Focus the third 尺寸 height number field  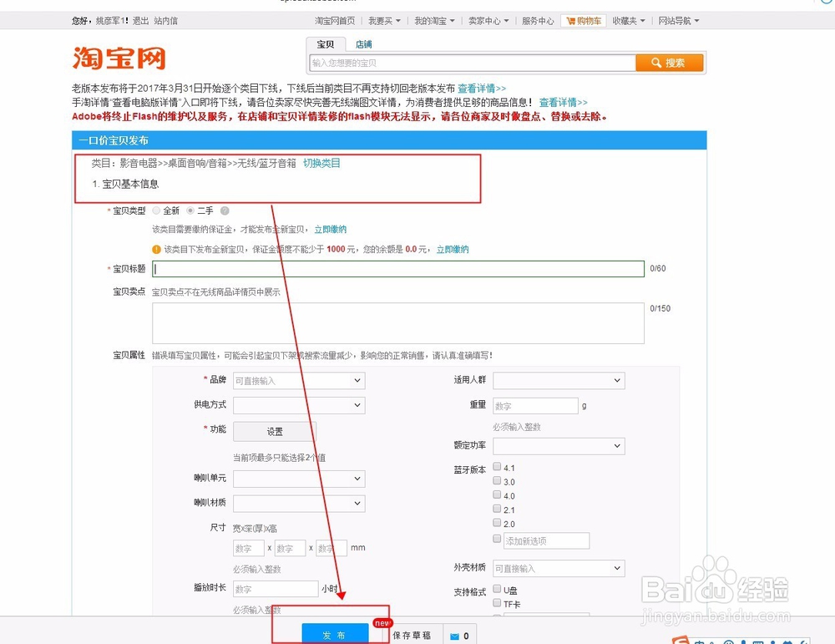tap(331, 548)
